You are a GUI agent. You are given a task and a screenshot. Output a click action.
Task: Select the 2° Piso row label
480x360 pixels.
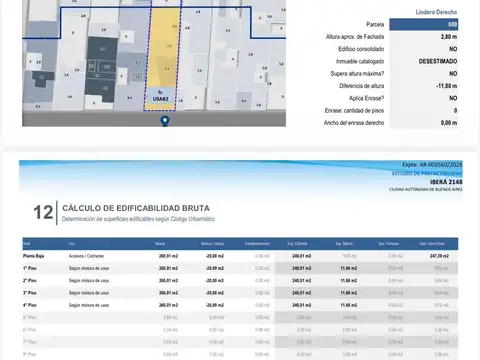click(30, 281)
